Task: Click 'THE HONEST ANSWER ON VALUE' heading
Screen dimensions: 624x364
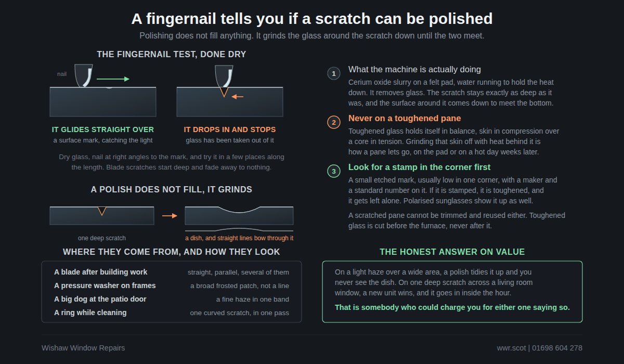Action: pos(452,252)
